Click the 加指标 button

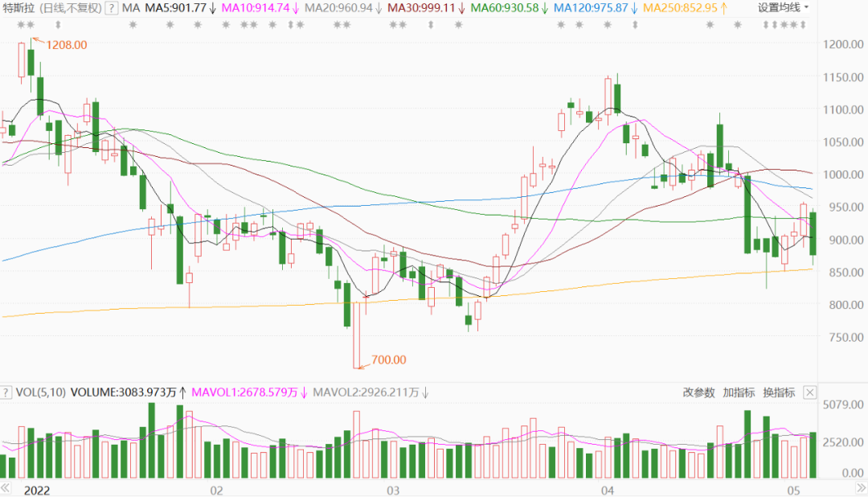pos(739,392)
